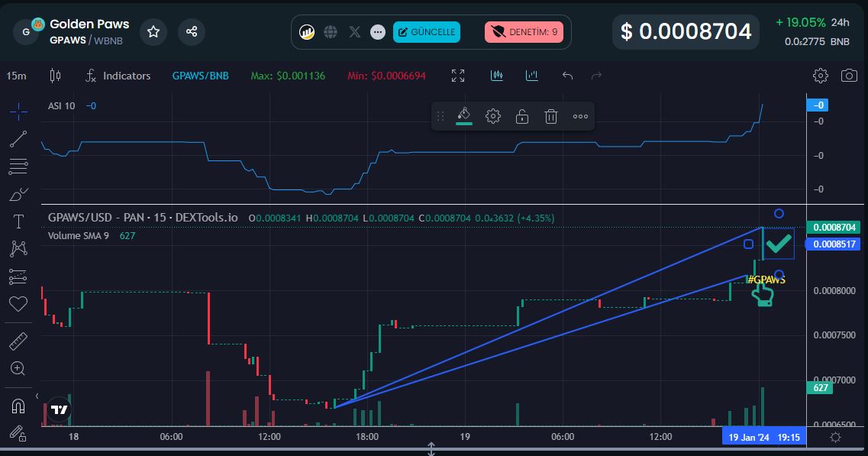
Task: Add Golden Paws to favorites star
Action: [x=153, y=31]
